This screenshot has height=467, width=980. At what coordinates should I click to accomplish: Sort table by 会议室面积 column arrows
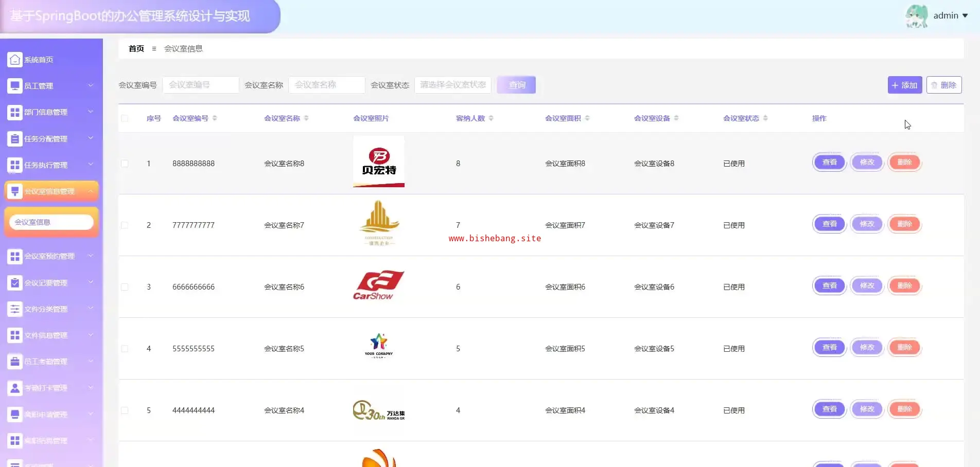point(587,118)
